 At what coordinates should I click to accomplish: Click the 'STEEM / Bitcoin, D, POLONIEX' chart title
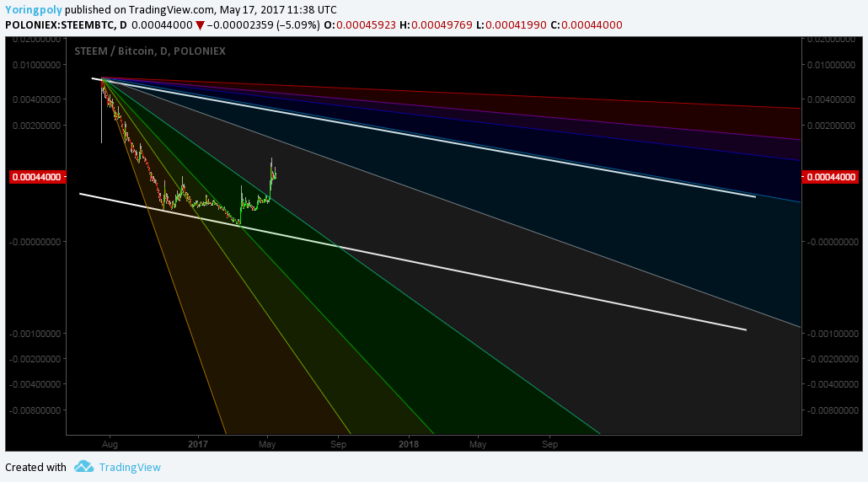150,51
